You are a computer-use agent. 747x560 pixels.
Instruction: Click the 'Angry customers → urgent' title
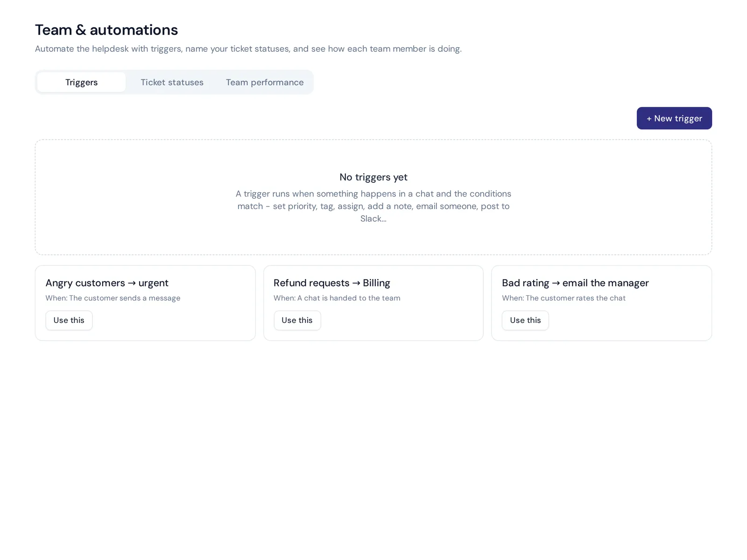[107, 283]
